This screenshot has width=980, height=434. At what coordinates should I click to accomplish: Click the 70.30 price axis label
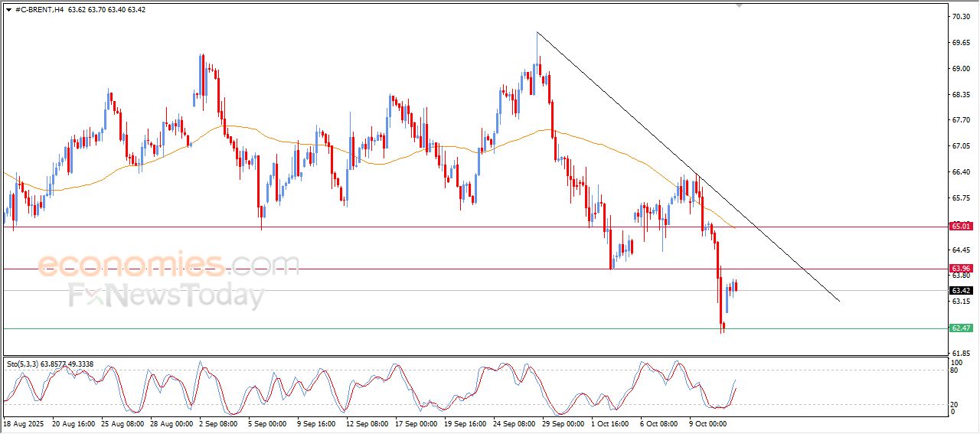[960, 16]
